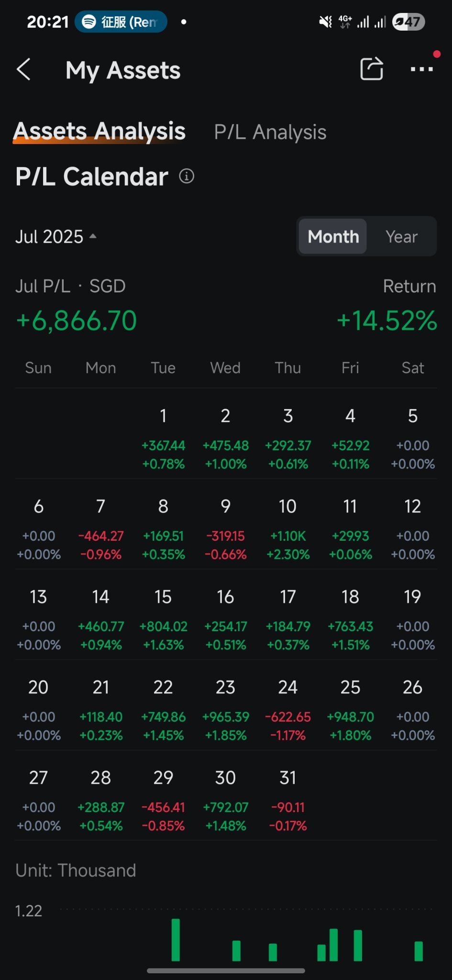Tap the bottom home gesture bar
Image resolution: width=452 pixels, height=980 pixels.
226,970
